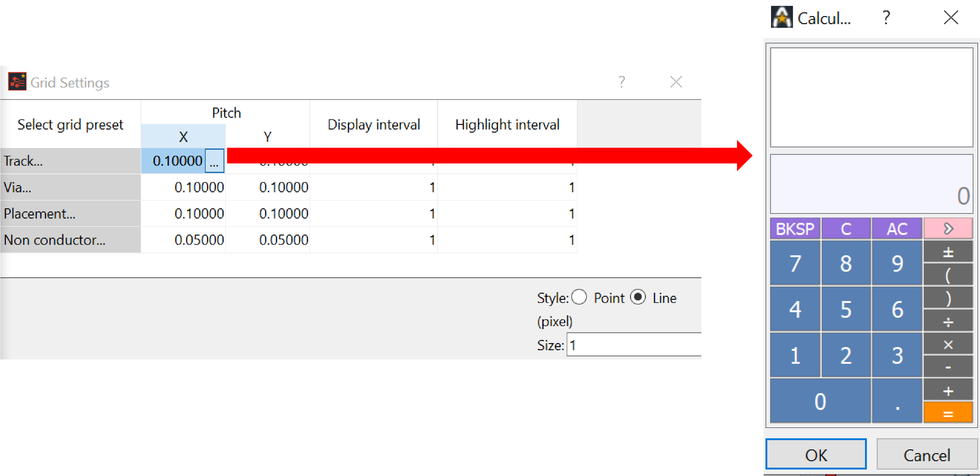Click the AC all-clear key
The image size is (980, 476).
(x=897, y=228)
